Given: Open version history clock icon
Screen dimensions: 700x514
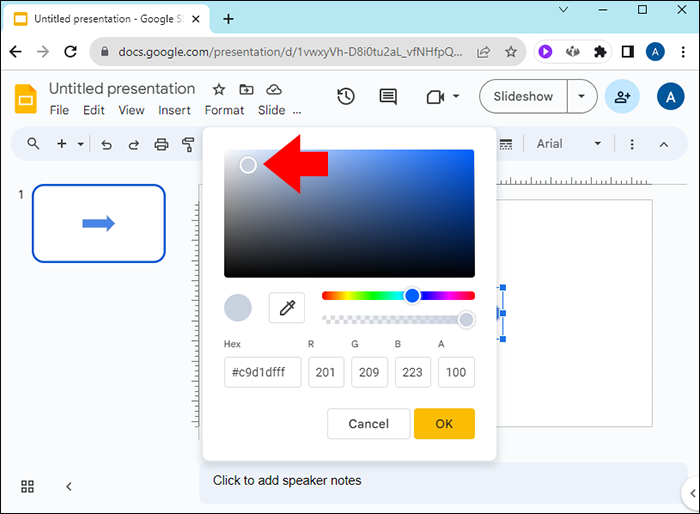Looking at the screenshot, I should 346,96.
